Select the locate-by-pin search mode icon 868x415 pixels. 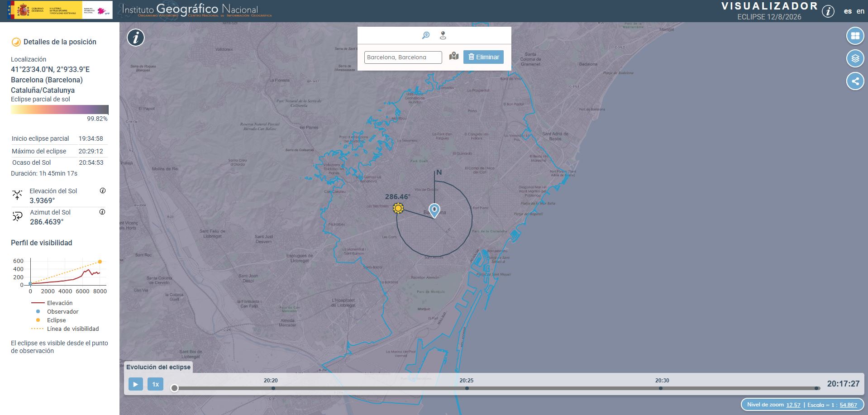pos(443,35)
